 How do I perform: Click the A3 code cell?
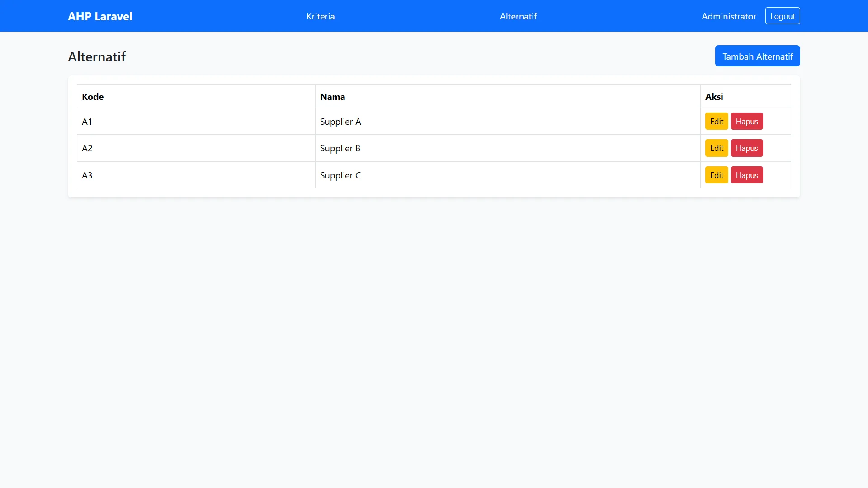(x=196, y=175)
